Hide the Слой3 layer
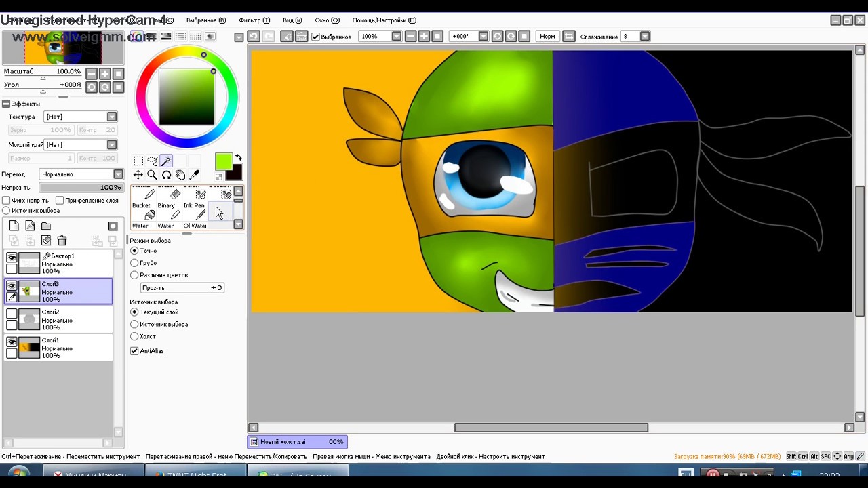Viewport: 868px width, 488px height. point(12,285)
